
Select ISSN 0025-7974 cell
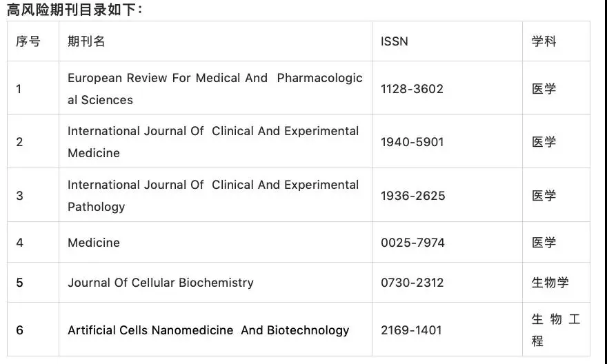(x=412, y=243)
